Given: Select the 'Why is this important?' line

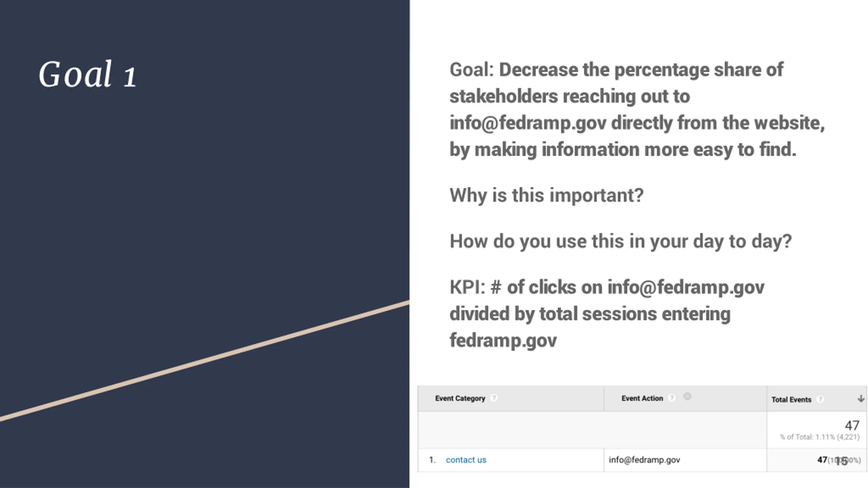Looking at the screenshot, I should click(546, 195).
